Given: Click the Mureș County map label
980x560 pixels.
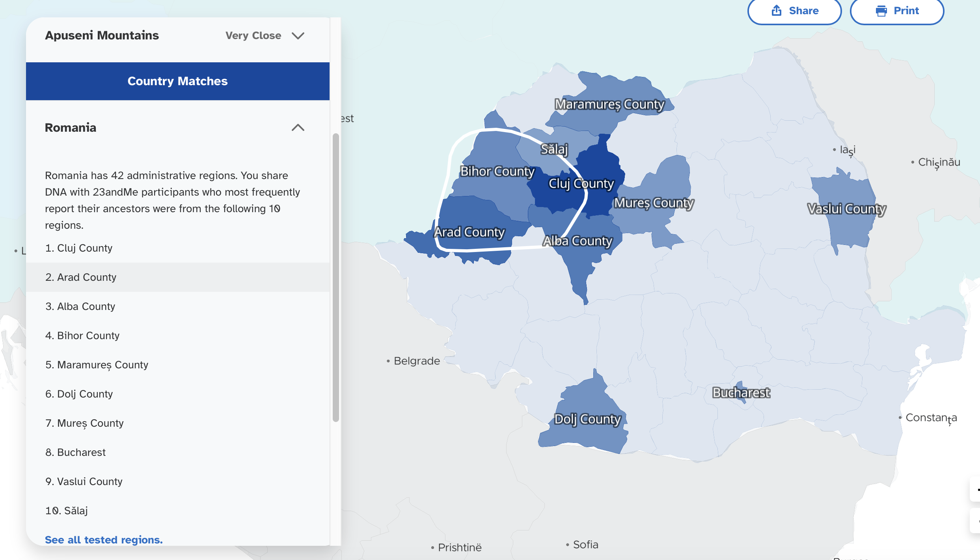Looking at the screenshot, I should (x=654, y=203).
